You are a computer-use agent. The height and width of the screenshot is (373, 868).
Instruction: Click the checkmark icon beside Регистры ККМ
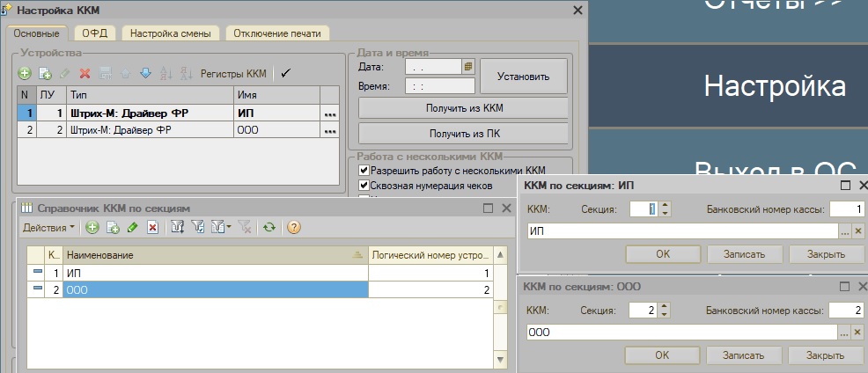click(285, 74)
